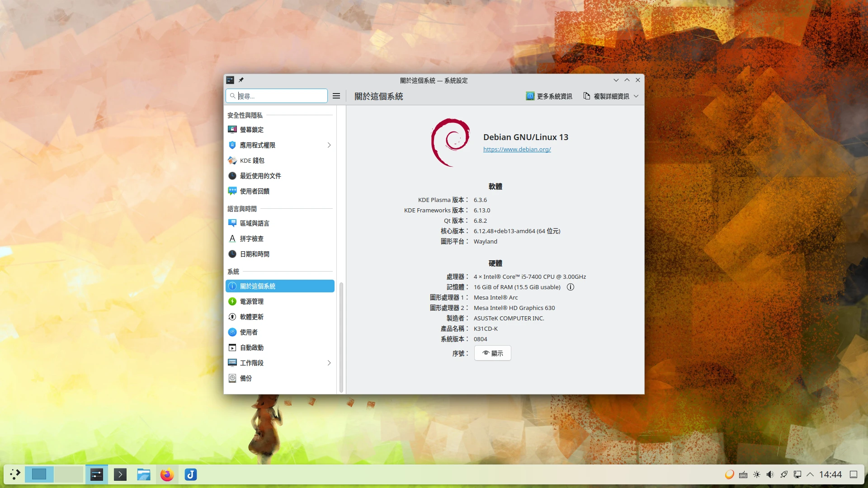This screenshot has width=868, height=488.
Task: Click the 更多系統資訊 button
Action: pos(549,96)
